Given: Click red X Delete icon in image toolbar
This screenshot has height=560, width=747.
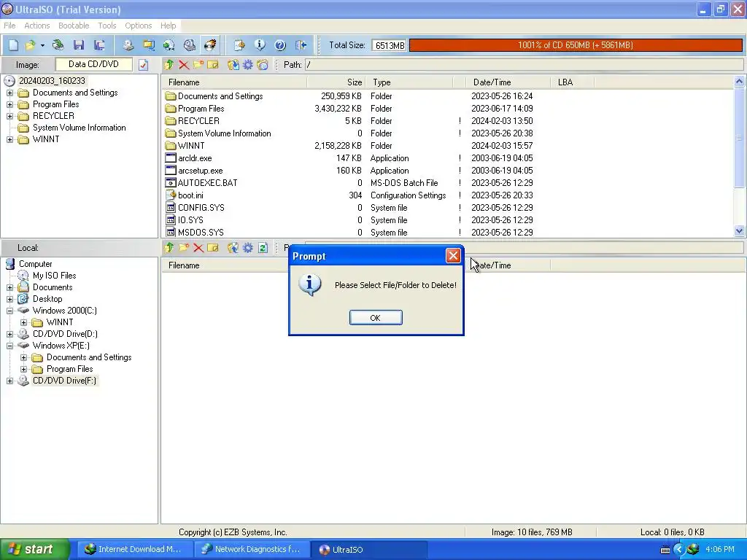Looking at the screenshot, I should tap(183, 65).
